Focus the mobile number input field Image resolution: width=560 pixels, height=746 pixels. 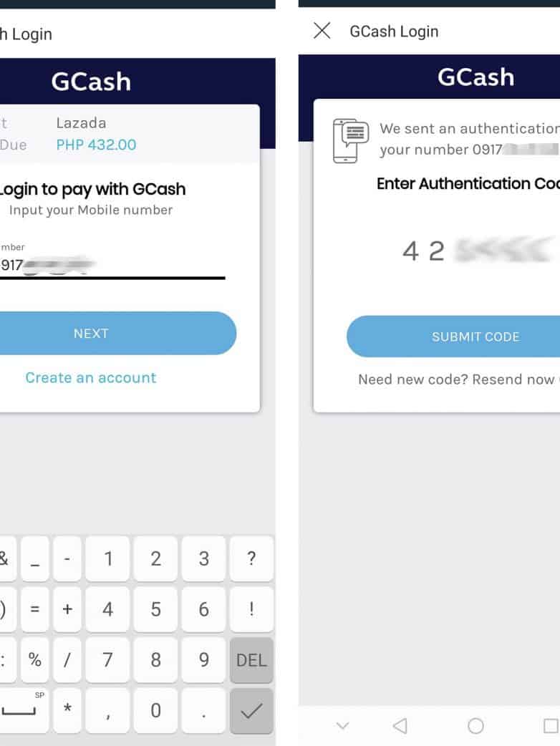coord(107,266)
